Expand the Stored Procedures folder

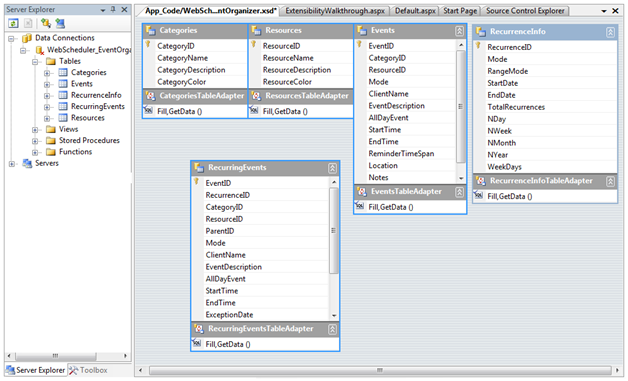pos(35,141)
